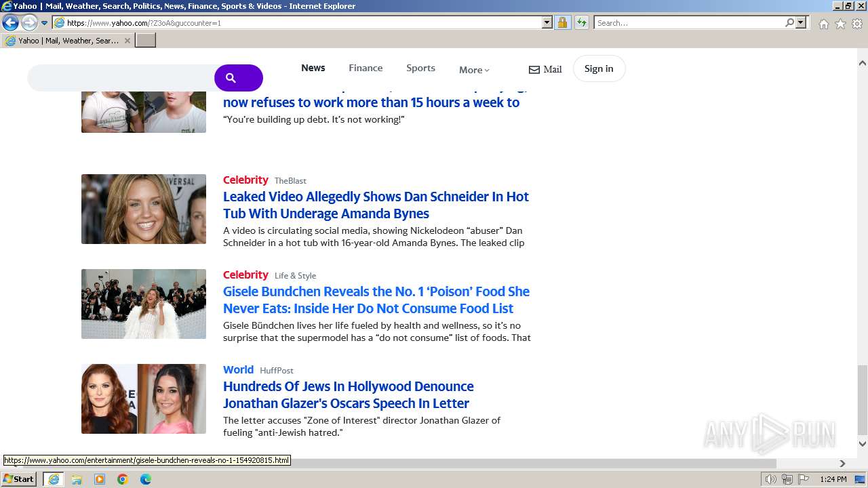Open the volume speaker tray icon
868x488 pixels.
coord(771,479)
